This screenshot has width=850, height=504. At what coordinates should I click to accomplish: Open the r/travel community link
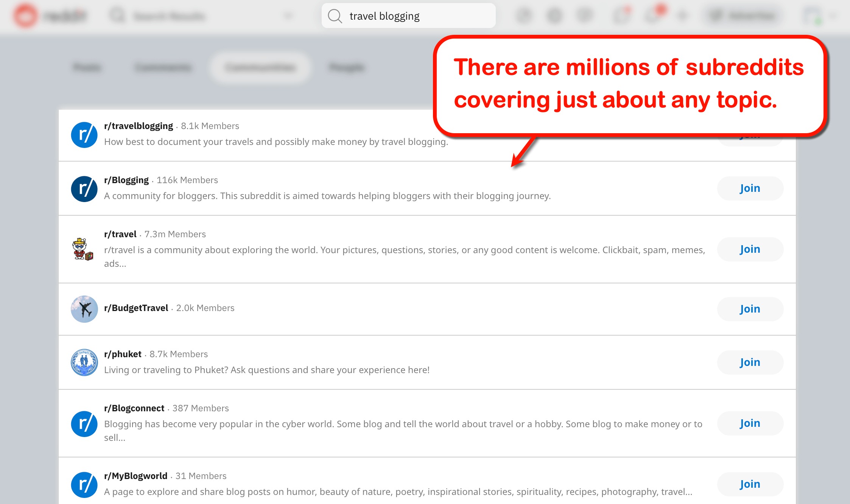(x=120, y=234)
